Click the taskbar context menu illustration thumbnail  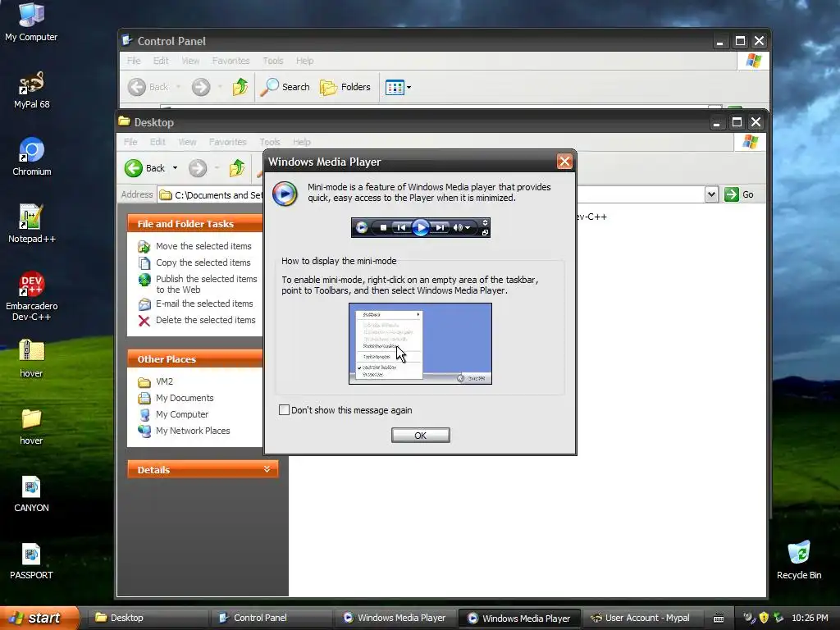pyautogui.click(x=421, y=344)
